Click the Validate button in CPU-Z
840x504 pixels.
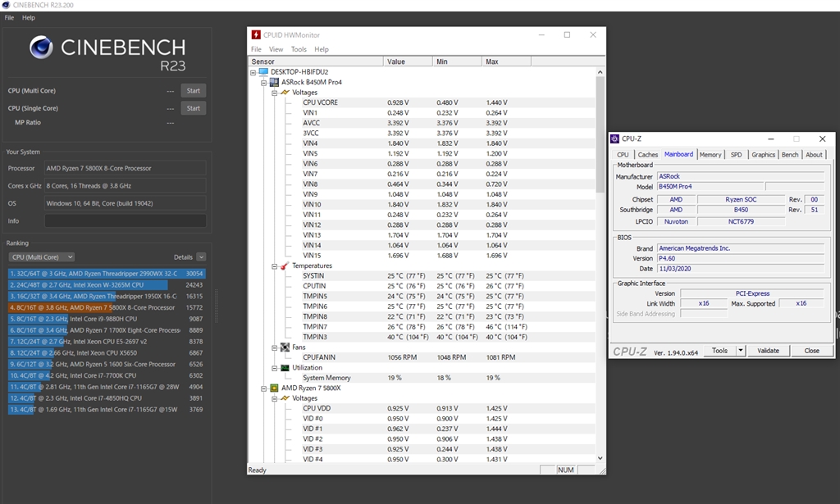click(x=768, y=350)
